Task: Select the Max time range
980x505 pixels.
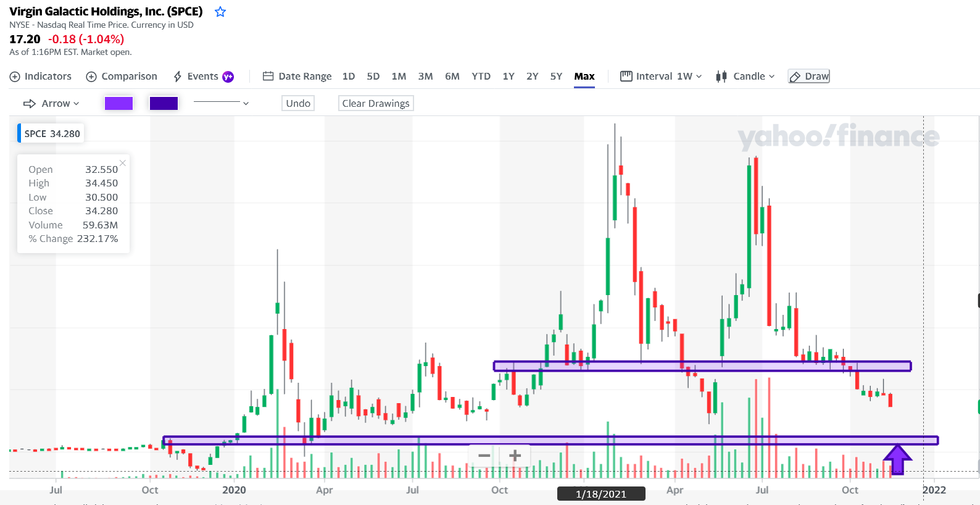Action: (584, 77)
